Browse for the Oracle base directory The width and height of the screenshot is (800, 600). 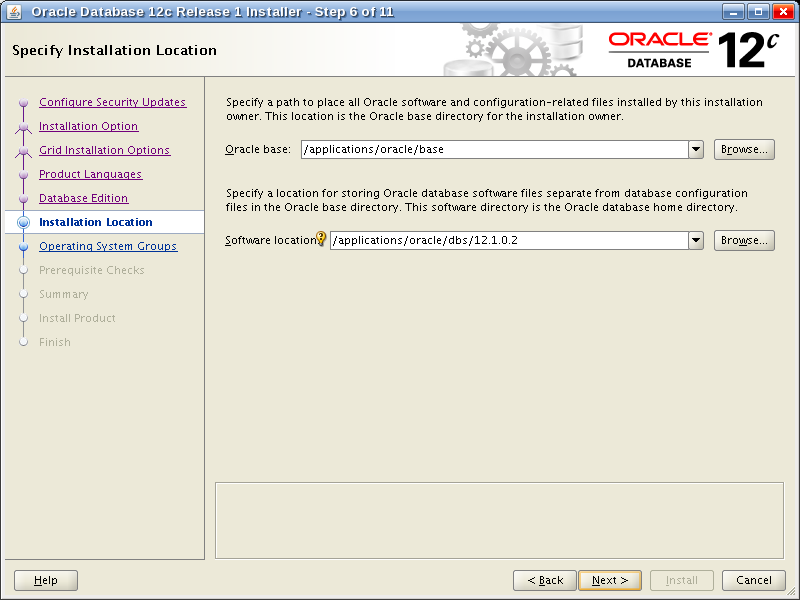[744, 150]
